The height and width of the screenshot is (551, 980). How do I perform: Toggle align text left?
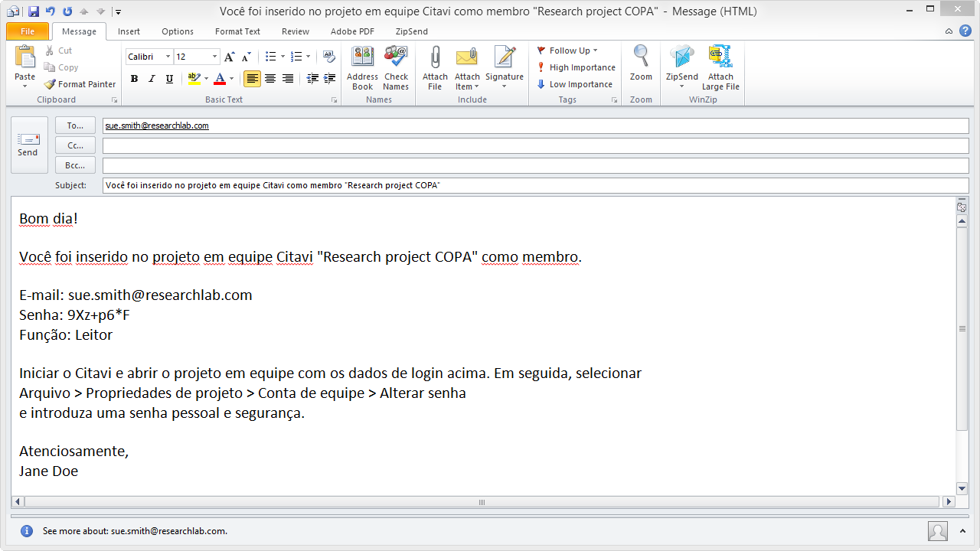click(252, 79)
